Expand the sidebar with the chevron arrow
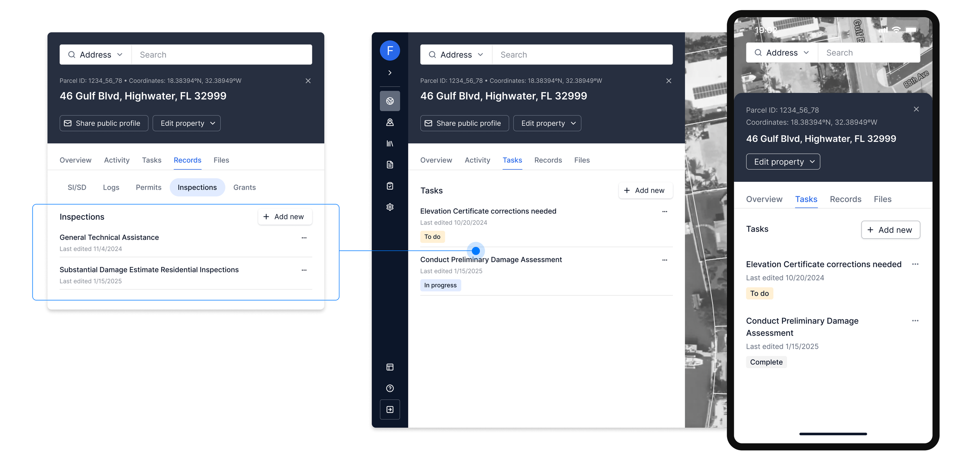The height and width of the screenshot is (460, 980). click(x=390, y=72)
